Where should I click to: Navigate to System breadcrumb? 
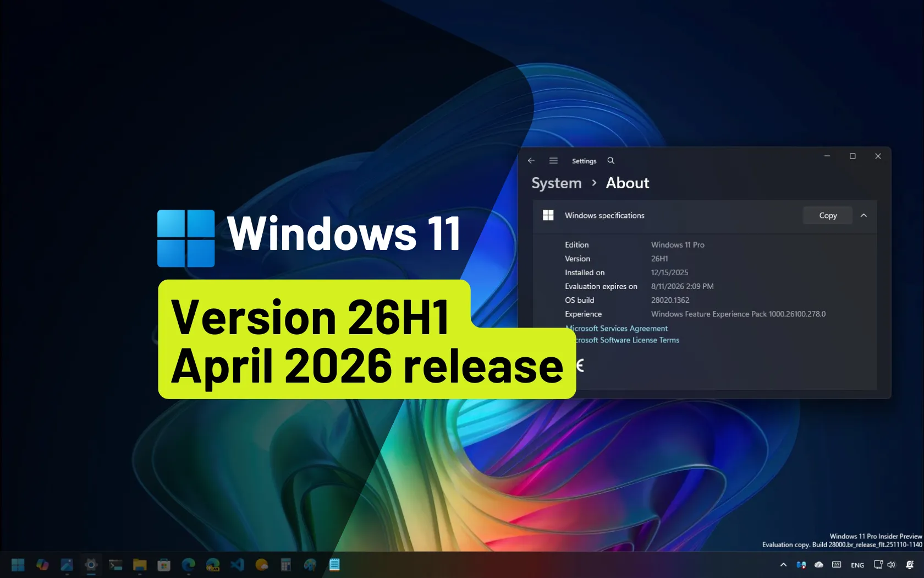click(555, 183)
